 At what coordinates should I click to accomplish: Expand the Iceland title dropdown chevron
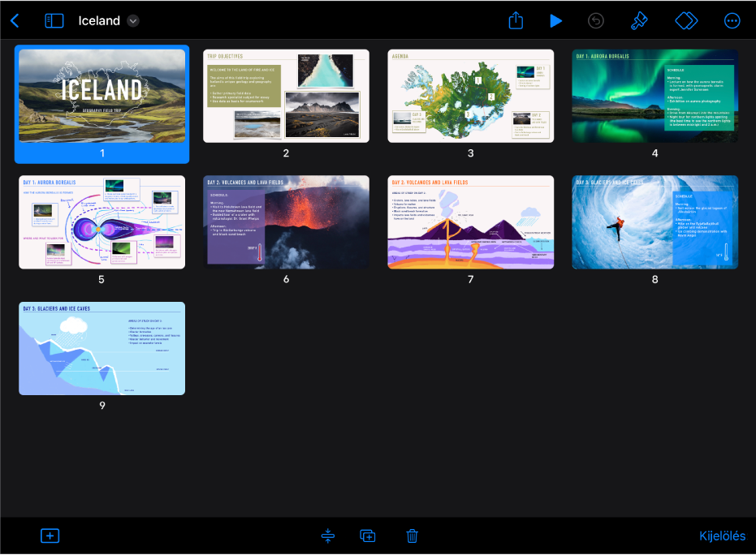tap(133, 21)
